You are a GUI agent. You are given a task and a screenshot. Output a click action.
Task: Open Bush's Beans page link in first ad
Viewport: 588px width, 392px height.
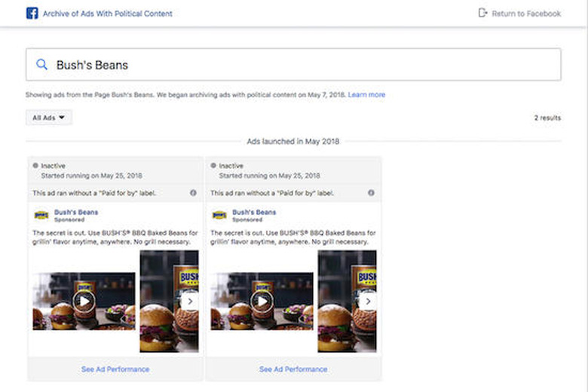[x=76, y=213]
